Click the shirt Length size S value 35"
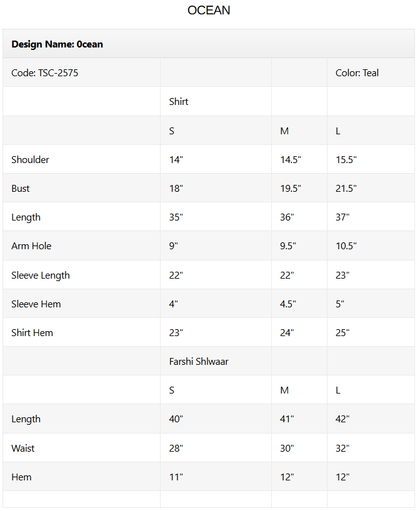This screenshot has width=420, height=511. click(176, 217)
